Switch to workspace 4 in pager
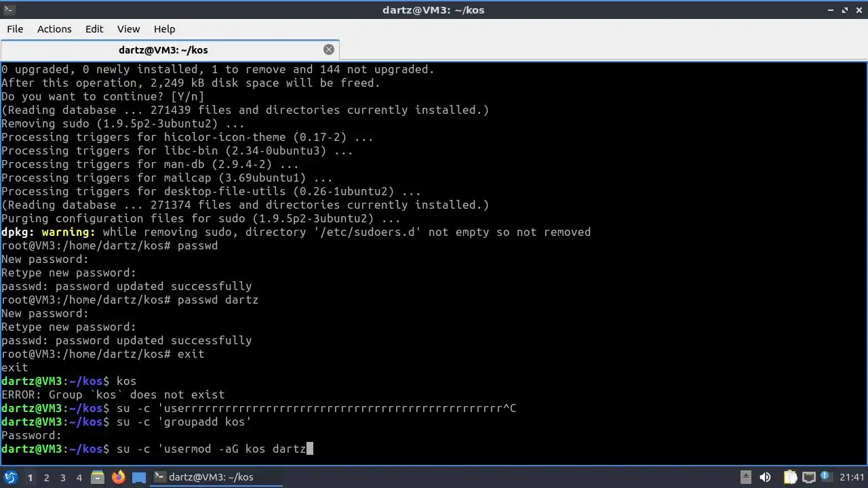868x488 pixels. click(x=79, y=477)
